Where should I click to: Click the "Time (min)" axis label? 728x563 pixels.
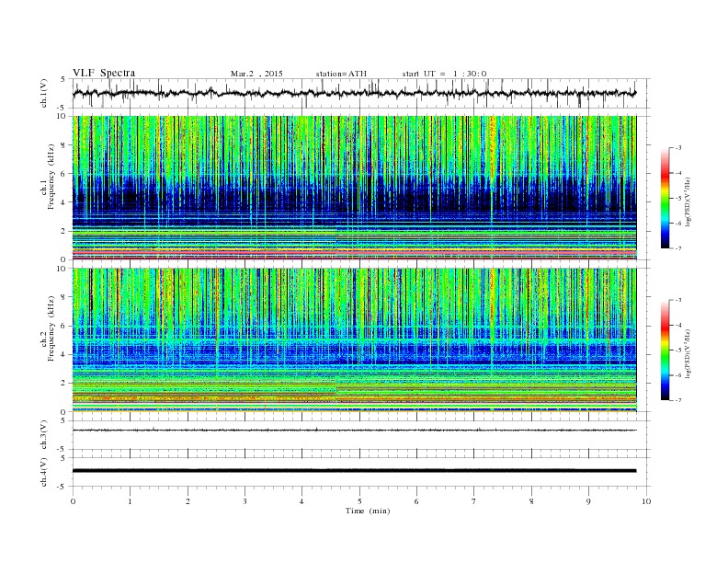pos(368,511)
